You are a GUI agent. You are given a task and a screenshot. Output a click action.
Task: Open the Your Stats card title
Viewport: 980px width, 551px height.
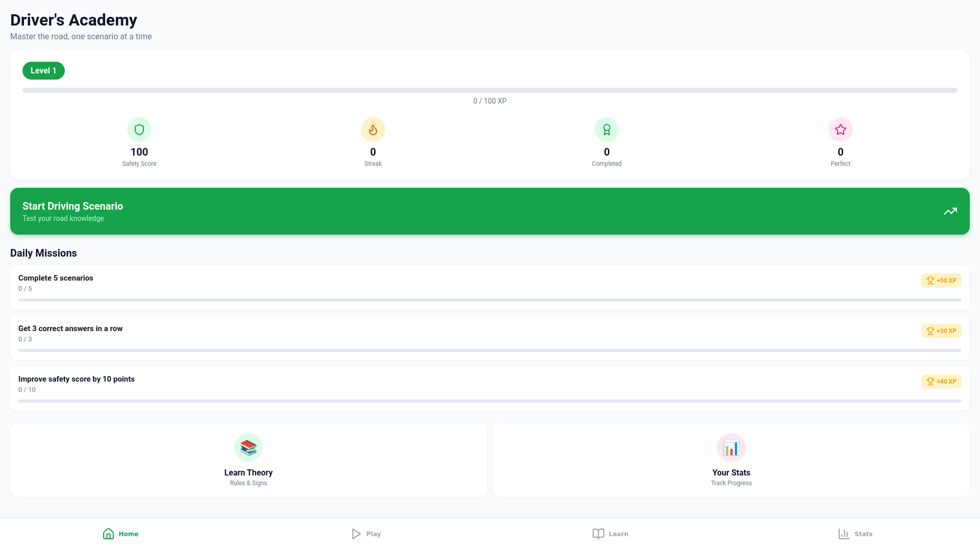click(731, 472)
